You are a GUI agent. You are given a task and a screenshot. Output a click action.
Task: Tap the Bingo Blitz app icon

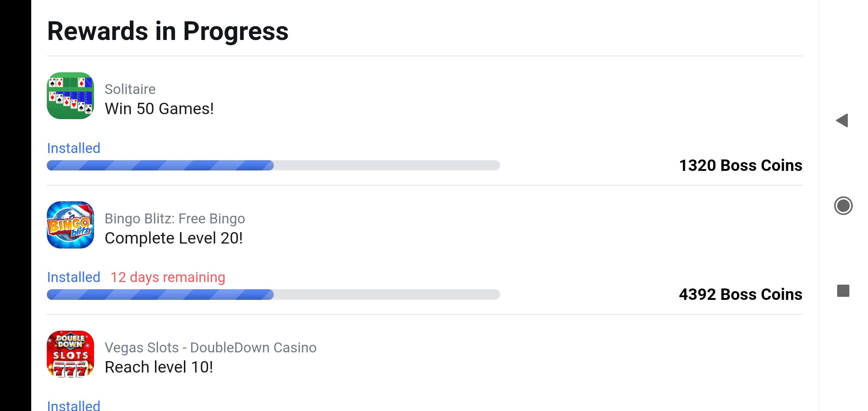pos(70,225)
